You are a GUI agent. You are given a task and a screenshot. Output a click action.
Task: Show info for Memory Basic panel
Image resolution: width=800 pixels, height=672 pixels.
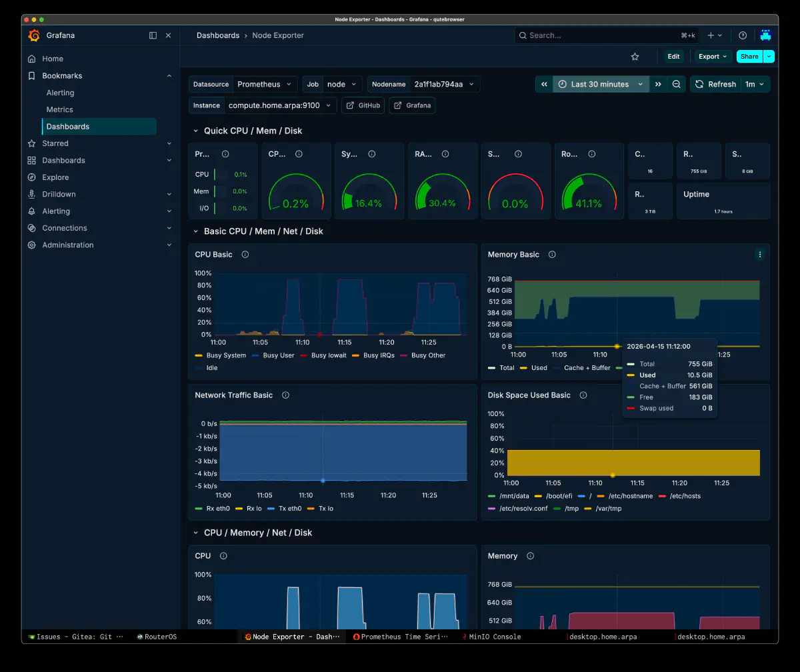[552, 255]
